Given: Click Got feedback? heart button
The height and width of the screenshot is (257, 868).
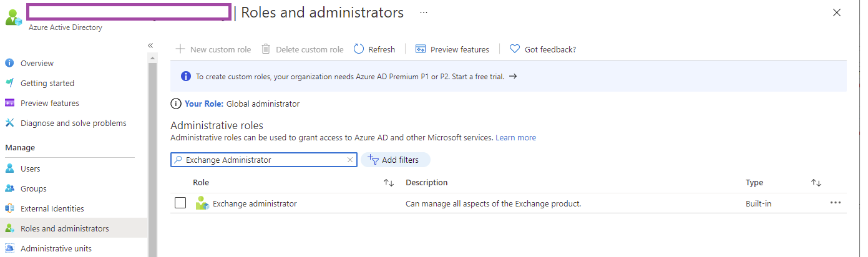Looking at the screenshot, I should click(543, 49).
